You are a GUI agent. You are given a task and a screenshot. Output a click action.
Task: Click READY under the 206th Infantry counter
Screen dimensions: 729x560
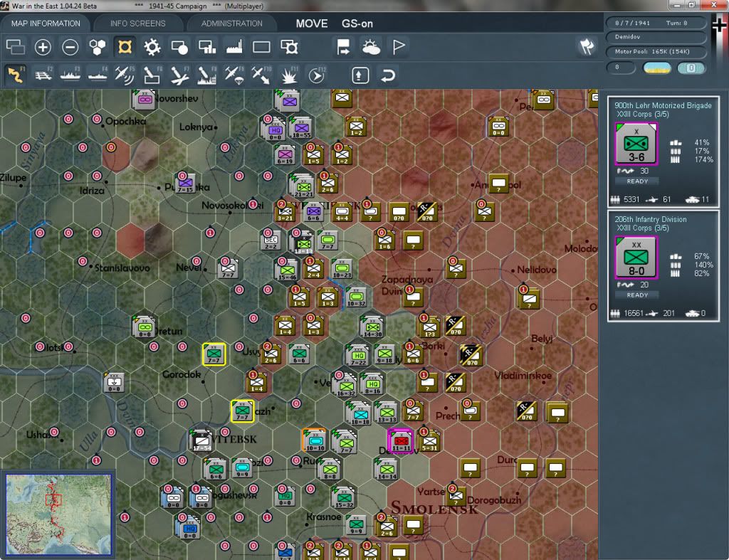[637, 295]
